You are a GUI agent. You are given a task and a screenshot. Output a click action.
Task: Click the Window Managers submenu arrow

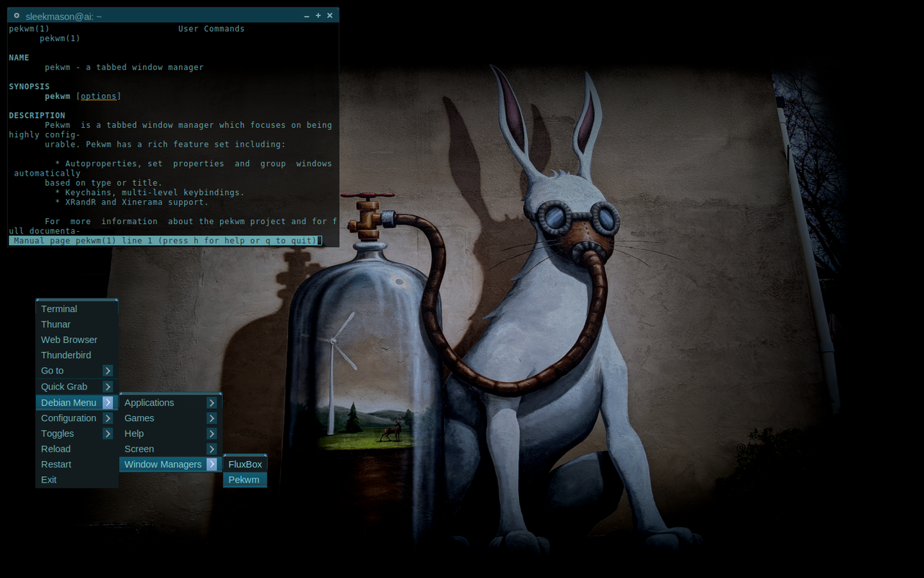point(212,465)
